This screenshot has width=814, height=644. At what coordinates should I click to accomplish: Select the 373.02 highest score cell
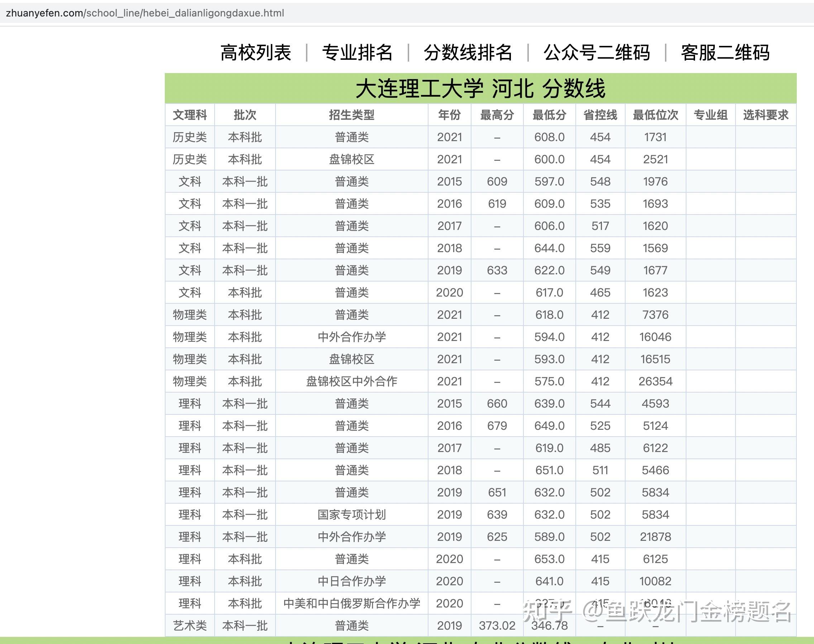tap(497, 626)
